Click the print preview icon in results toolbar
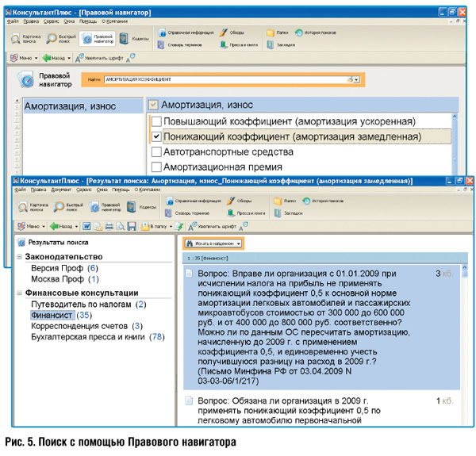This screenshot has height=456, width=476. (121, 226)
